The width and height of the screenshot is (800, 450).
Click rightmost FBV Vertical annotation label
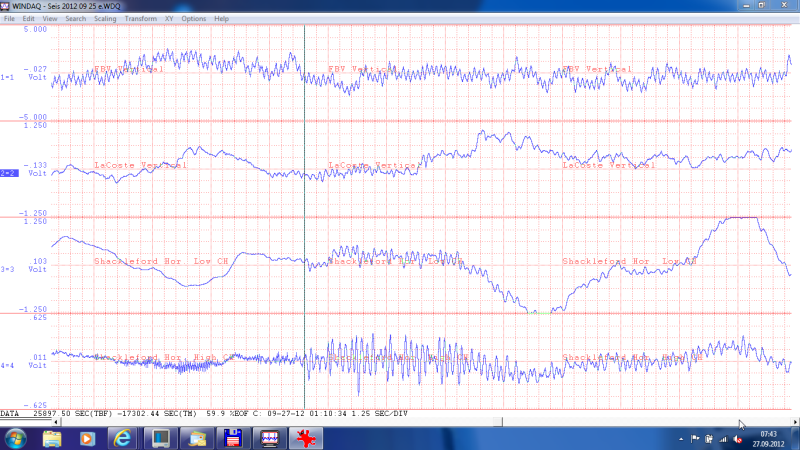(x=597, y=69)
